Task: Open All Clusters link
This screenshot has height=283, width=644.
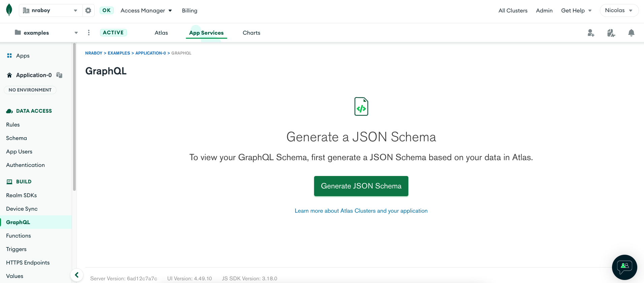Action: 513,10
